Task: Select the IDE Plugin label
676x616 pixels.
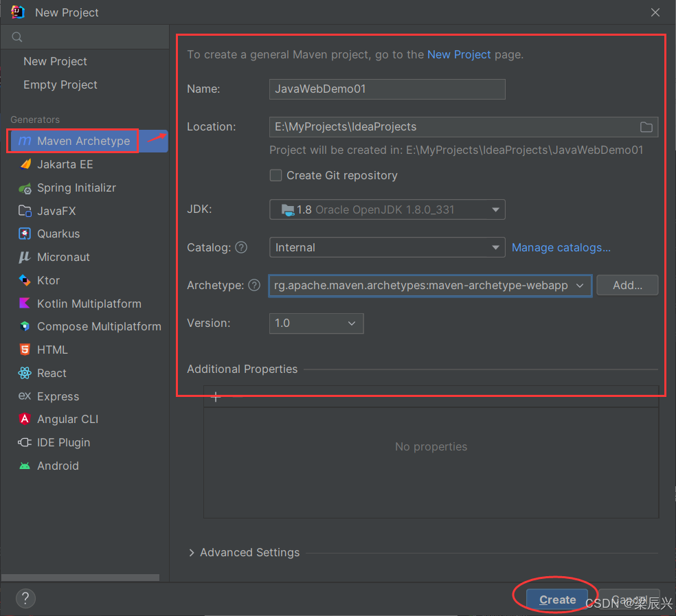Action: [63, 442]
